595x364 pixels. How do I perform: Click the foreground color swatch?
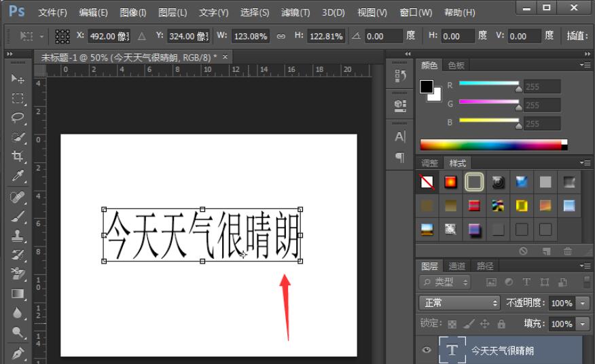coord(426,87)
